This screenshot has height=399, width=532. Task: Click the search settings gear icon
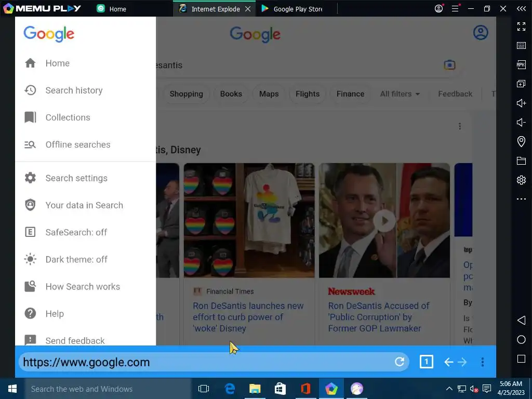(30, 178)
